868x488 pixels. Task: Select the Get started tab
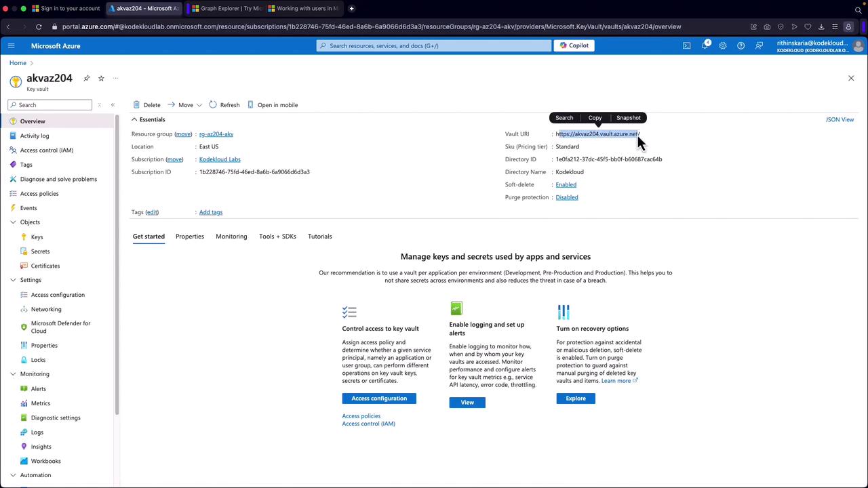(x=149, y=237)
